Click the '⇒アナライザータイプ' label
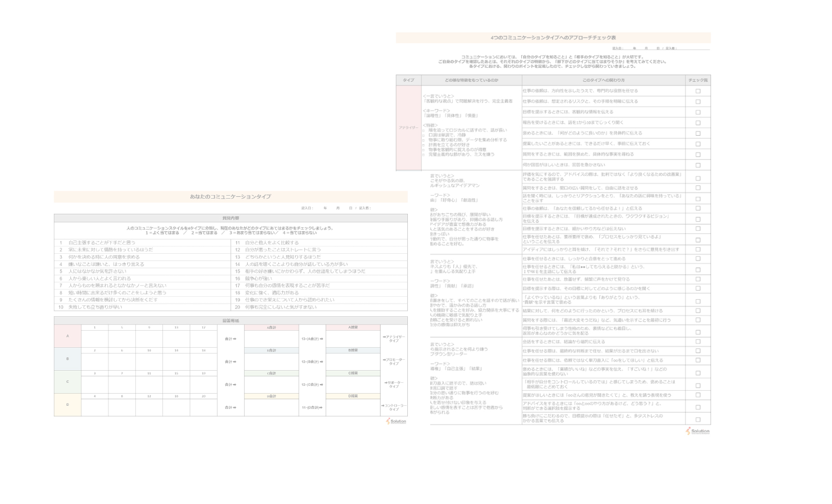The width and height of the screenshot is (832, 504). [394, 339]
